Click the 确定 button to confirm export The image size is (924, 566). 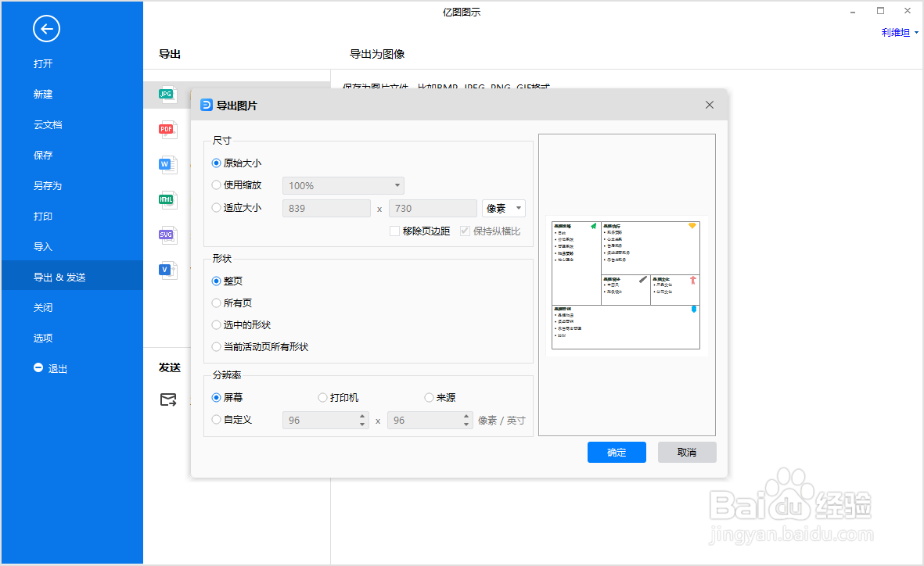coord(617,452)
